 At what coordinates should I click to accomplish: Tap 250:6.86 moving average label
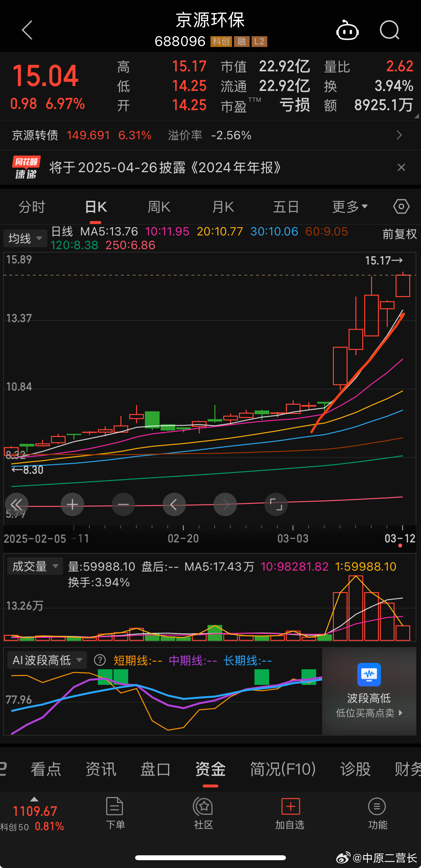coord(130,245)
